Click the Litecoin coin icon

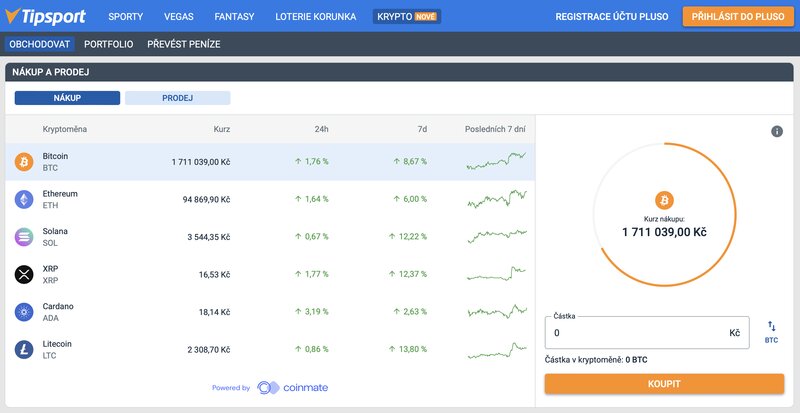point(24,350)
